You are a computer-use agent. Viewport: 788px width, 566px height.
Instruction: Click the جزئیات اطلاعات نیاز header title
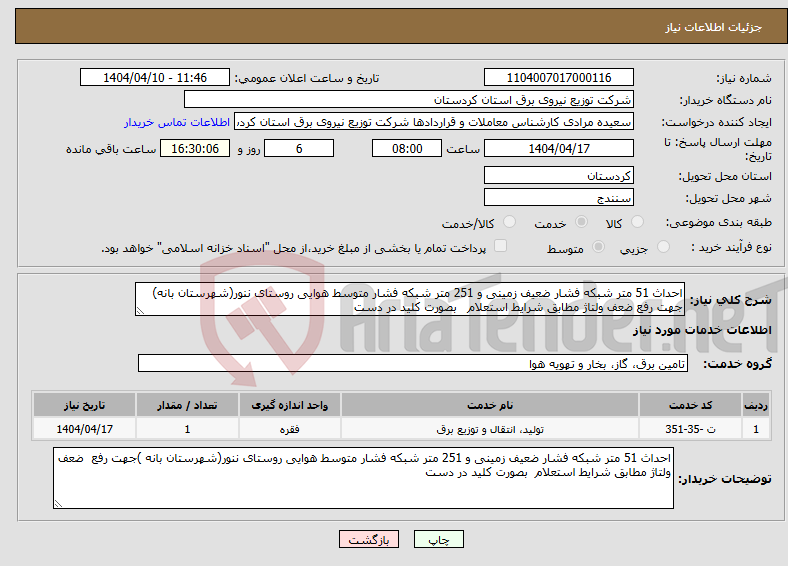(713, 27)
